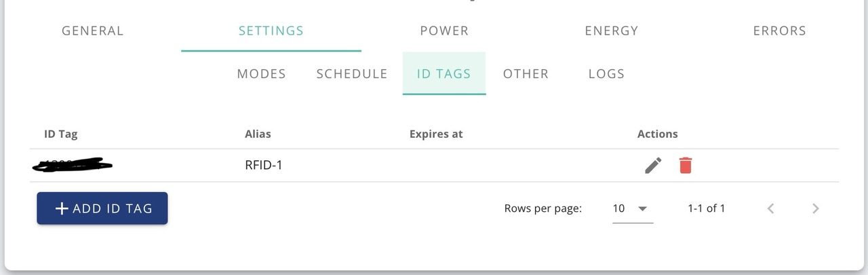Click the RFID-1 alias cell
868x275 pixels.
tap(263, 165)
